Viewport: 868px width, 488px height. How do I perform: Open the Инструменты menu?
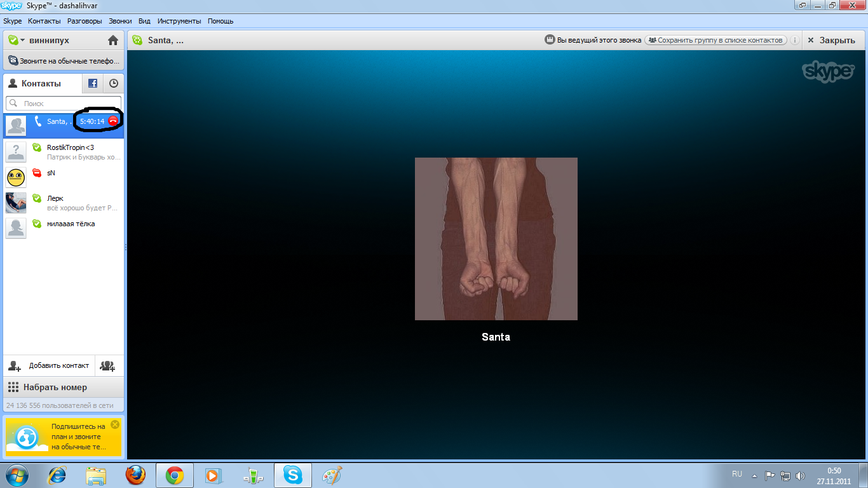(x=179, y=21)
